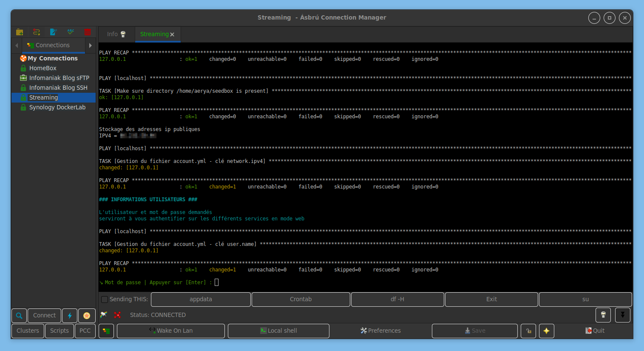Enable the Sending THIS checkbox
The height and width of the screenshot is (351, 644).
click(x=105, y=300)
